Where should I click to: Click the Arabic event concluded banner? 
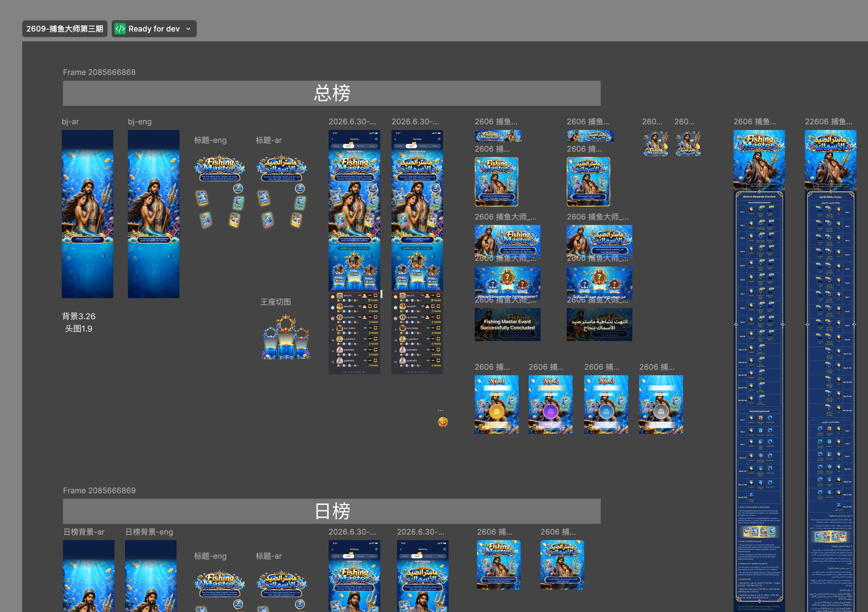(x=599, y=324)
